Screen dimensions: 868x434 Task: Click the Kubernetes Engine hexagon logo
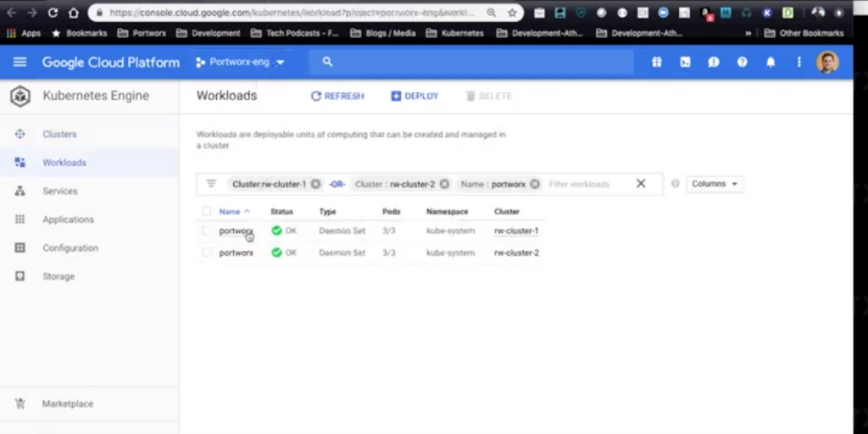(20, 97)
